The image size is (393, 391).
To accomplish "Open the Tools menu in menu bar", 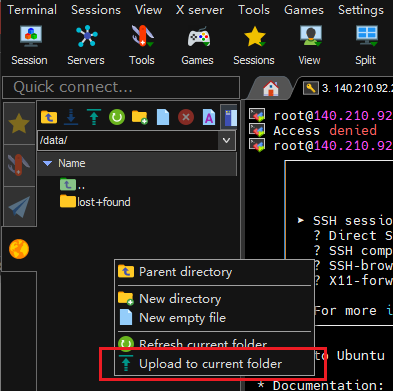I will (254, 10).
